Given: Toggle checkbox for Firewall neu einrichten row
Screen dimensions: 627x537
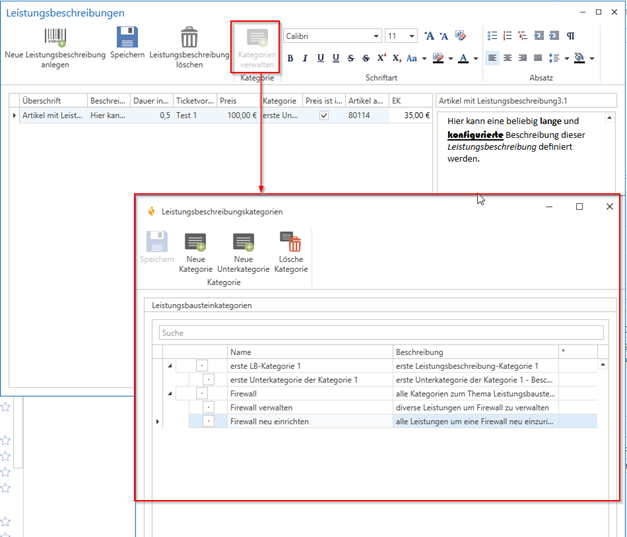Looking at the screenshot, I should (x=208, y=422).
